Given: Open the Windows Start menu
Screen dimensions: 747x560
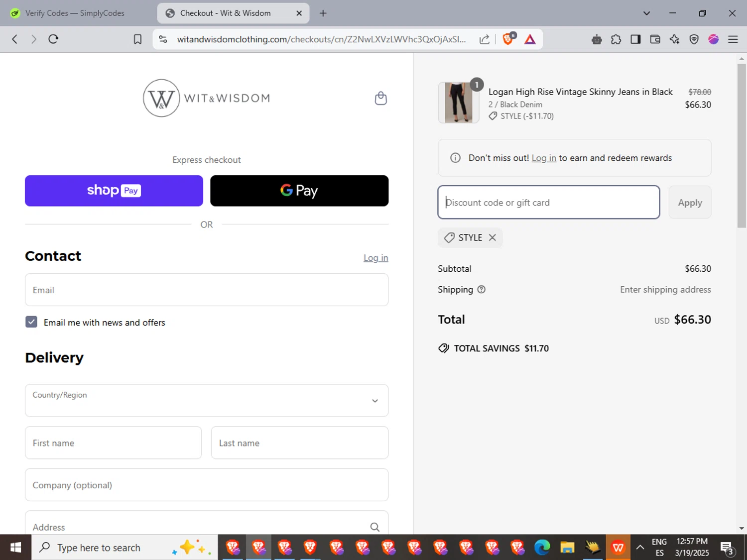Looking at the screenshot, I should pos(15,548).
